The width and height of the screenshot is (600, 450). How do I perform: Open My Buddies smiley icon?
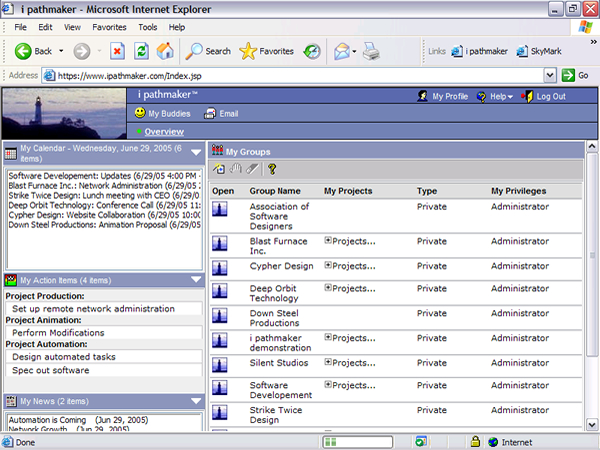pyautogui.click(x=140, y=113)
